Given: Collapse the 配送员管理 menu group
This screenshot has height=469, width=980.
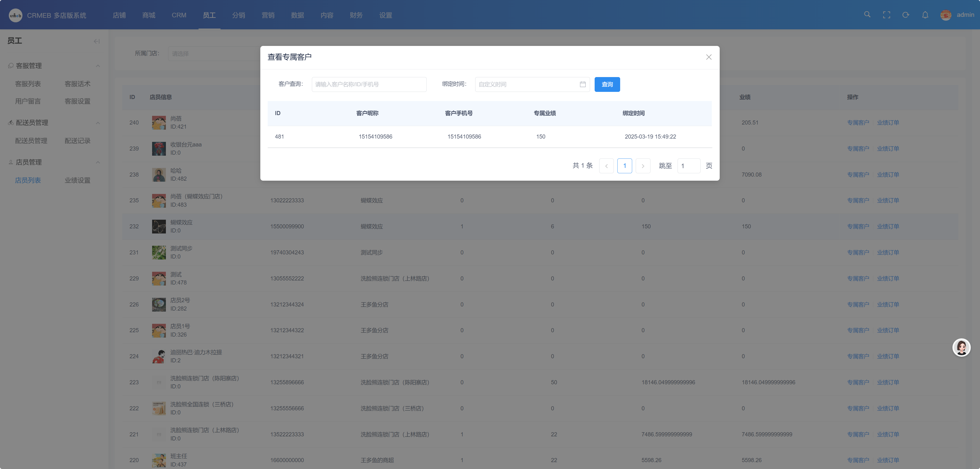Looking at the screenshot, I should [98, 123].
